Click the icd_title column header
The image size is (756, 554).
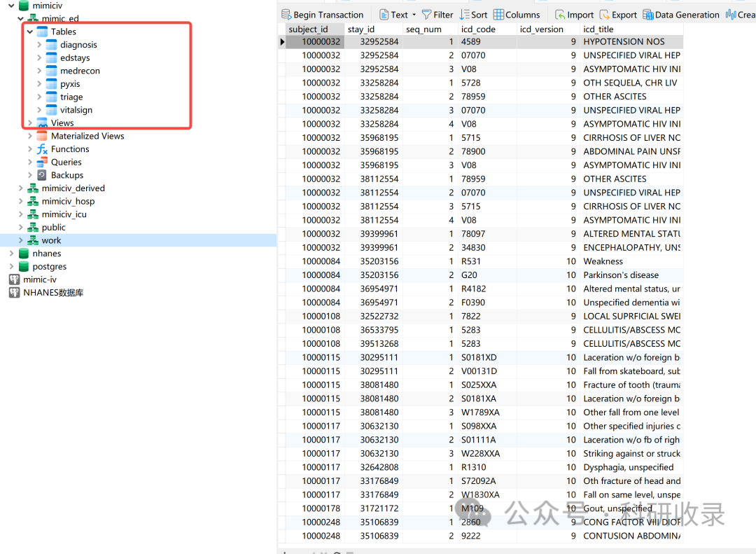631,29
